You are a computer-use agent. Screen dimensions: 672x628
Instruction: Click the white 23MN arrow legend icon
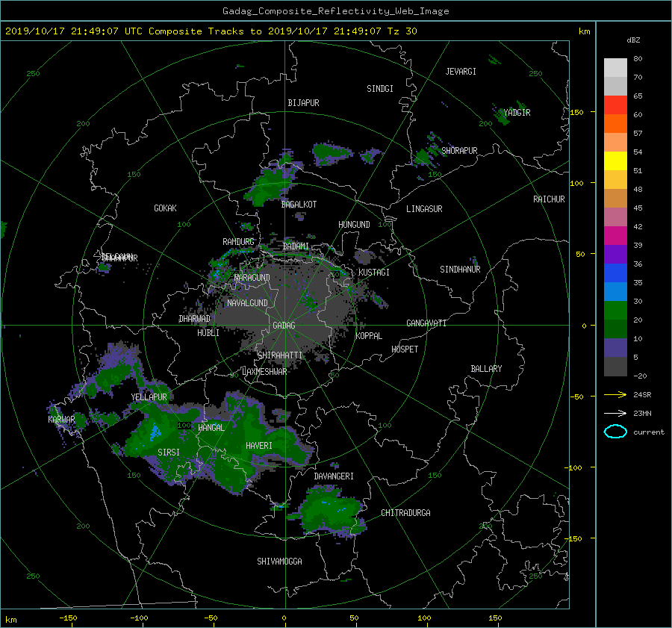tap(615, 413)
